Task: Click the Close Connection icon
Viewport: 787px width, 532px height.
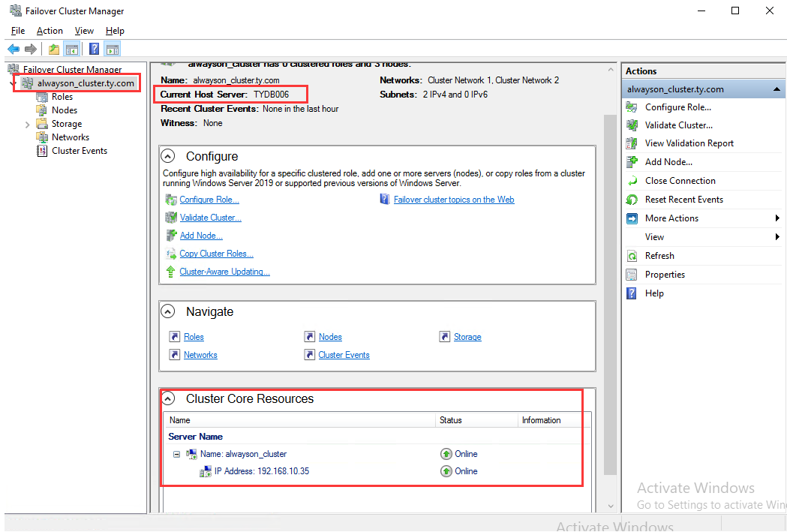Action: [x=632, y=181]
